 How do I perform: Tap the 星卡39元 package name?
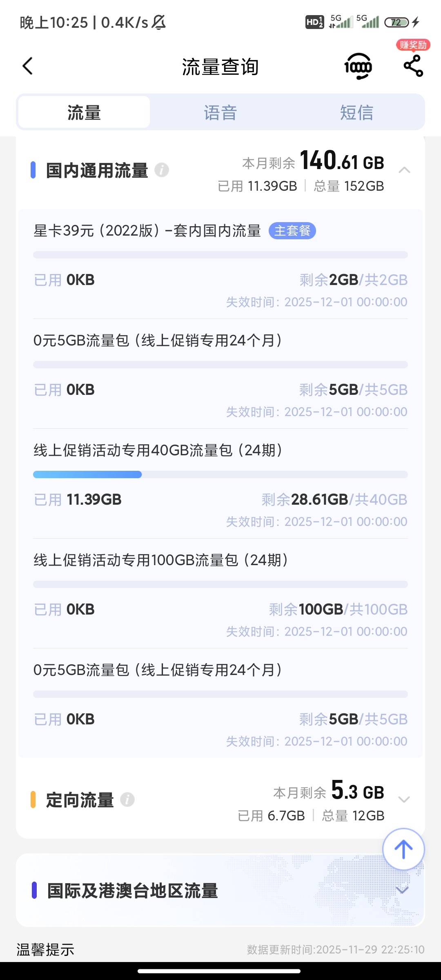click(147, 231)
